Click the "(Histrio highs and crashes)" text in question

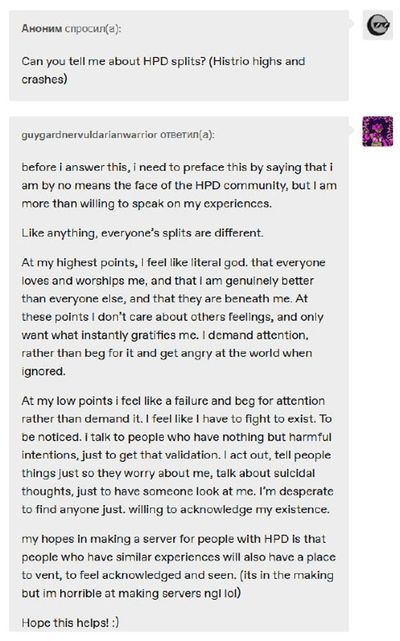(x=164, y=70)
